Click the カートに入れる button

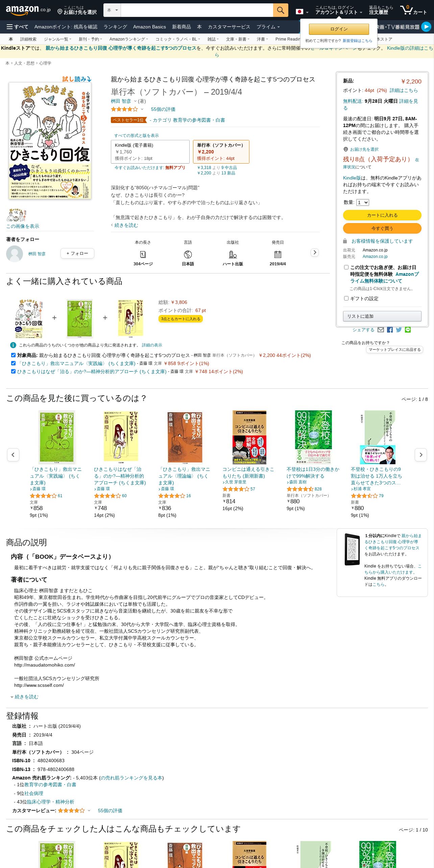pyautogui.click(x=382, y=215)
